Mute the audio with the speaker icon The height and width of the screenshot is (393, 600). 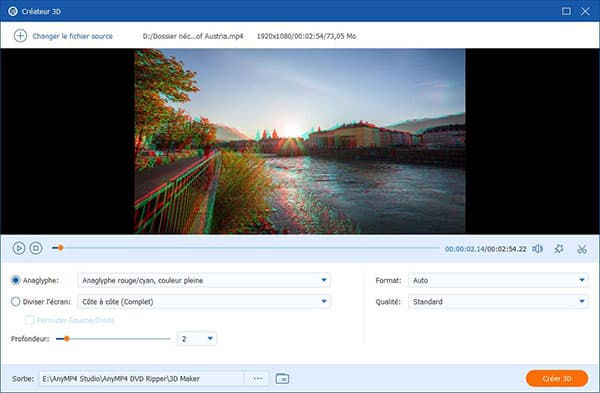[x=538, y=249]
